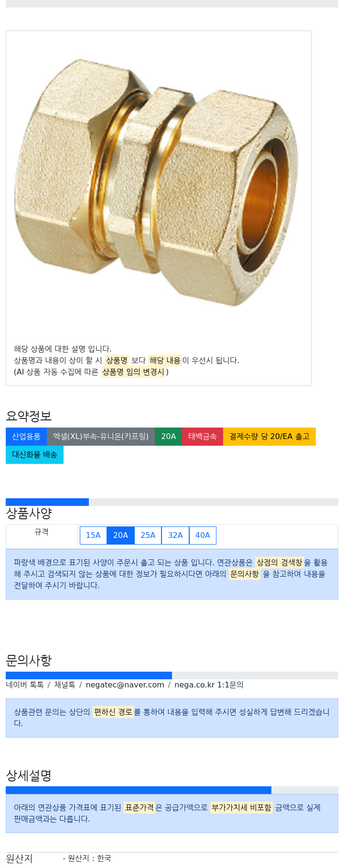The image size is (344, 868).
Task: Click the yellow 결제수량 당 20/EA 출고 tag
Action: click(269, 437)
